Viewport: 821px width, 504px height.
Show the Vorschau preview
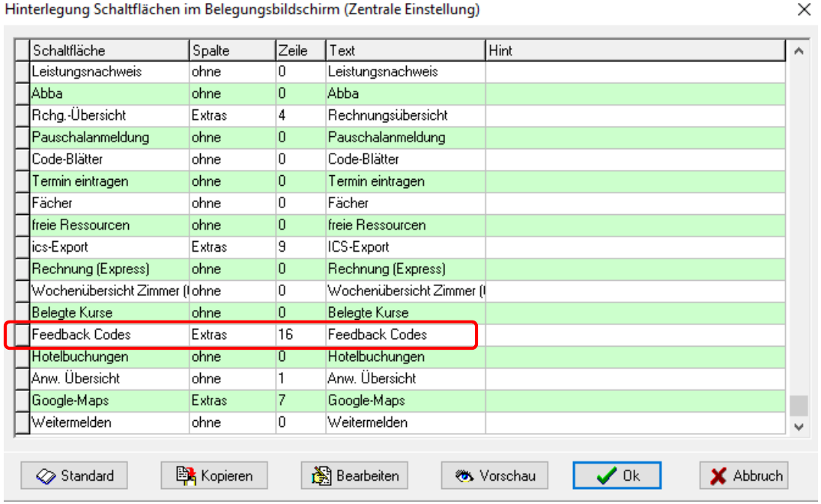[495, 476]
